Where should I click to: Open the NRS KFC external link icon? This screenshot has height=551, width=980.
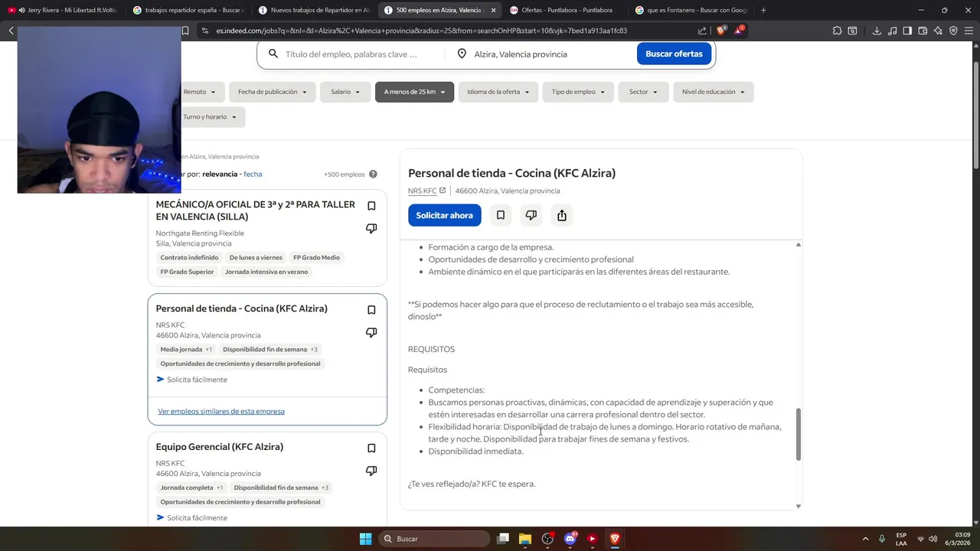(x=443, y=191)
